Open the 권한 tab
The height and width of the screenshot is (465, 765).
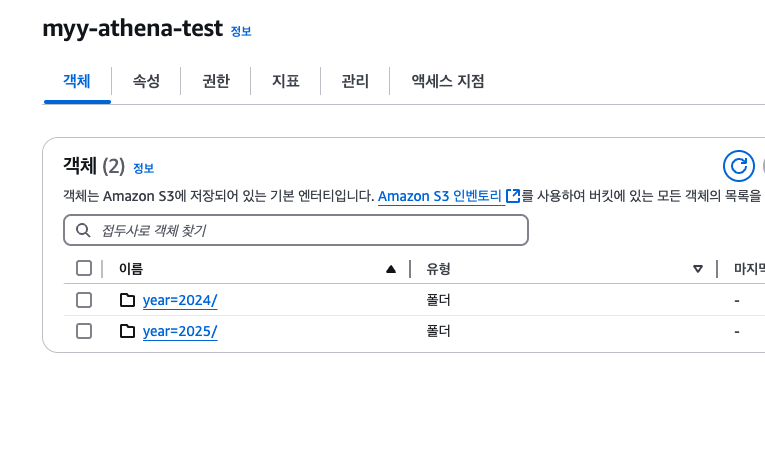(x=216, y=82)
